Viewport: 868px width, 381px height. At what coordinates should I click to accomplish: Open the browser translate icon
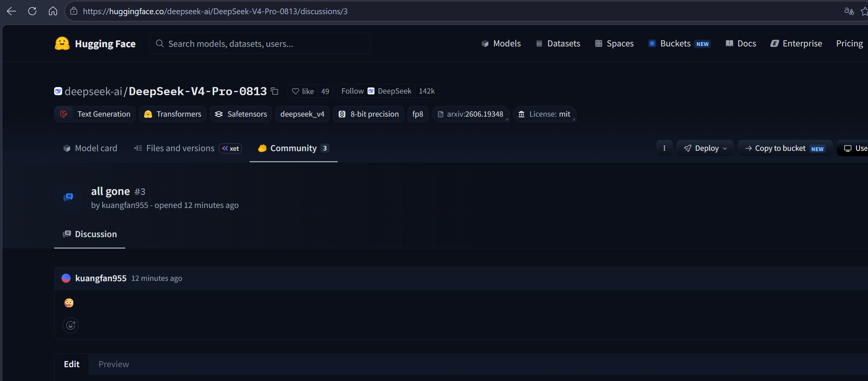coord(849,11)
